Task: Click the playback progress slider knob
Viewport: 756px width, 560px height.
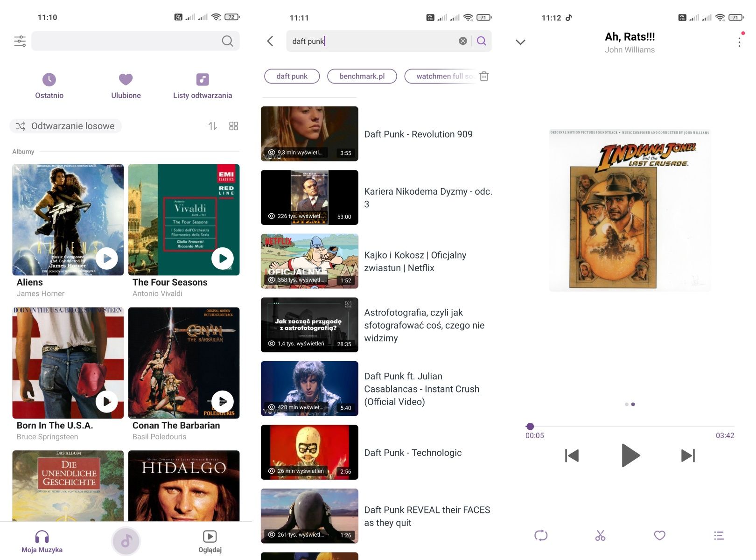Action: point(530,426)
